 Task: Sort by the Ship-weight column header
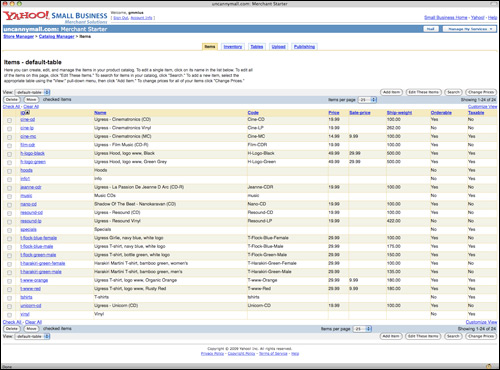399,113
